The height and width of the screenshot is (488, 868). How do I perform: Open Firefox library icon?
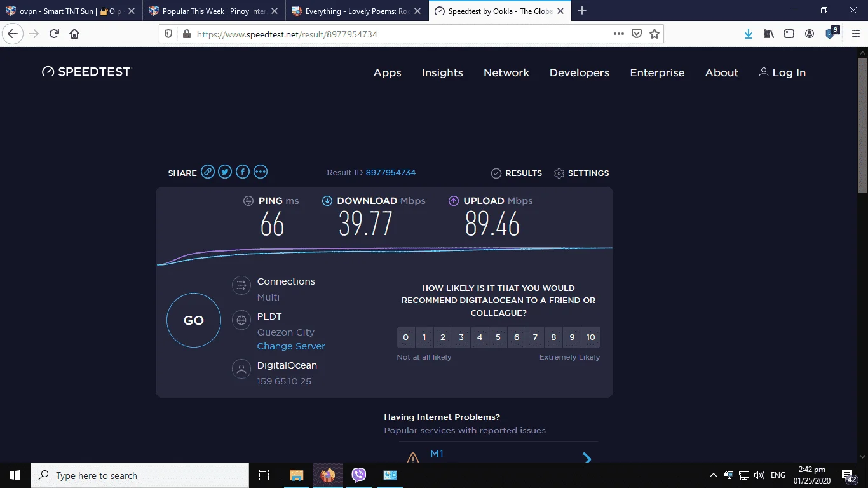click(769, 34)
